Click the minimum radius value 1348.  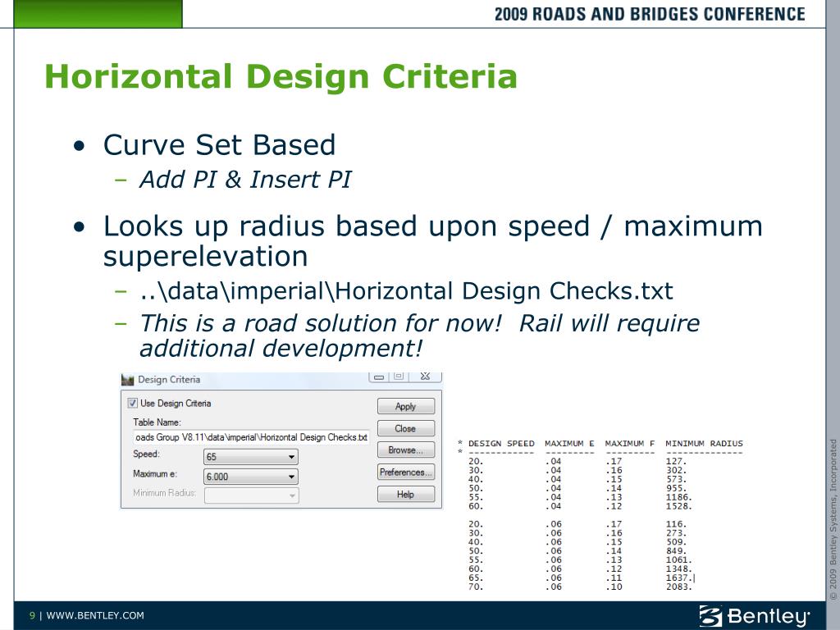point(678,568)
